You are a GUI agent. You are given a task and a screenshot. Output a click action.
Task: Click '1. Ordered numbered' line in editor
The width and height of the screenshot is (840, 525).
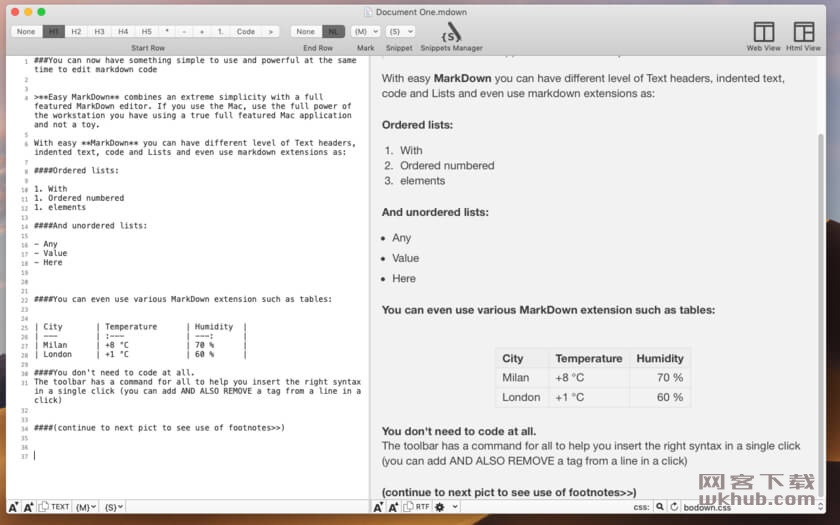[x=79, y=198]
